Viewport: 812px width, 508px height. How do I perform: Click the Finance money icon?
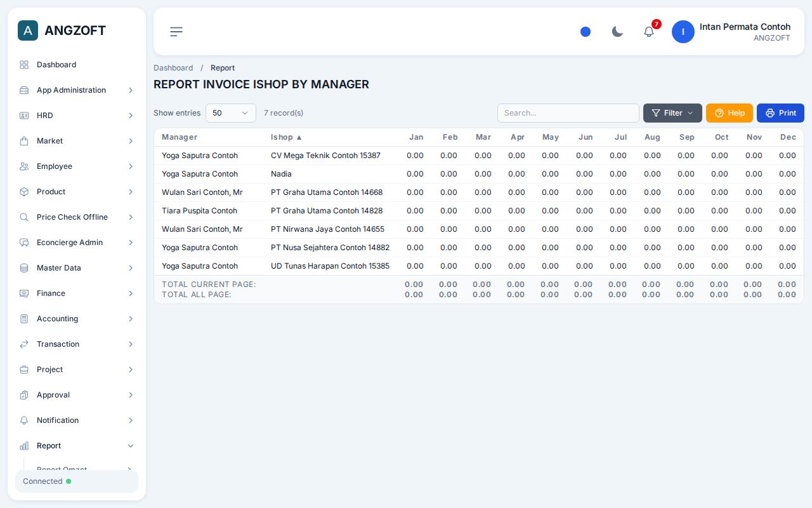tap(24, 293)
